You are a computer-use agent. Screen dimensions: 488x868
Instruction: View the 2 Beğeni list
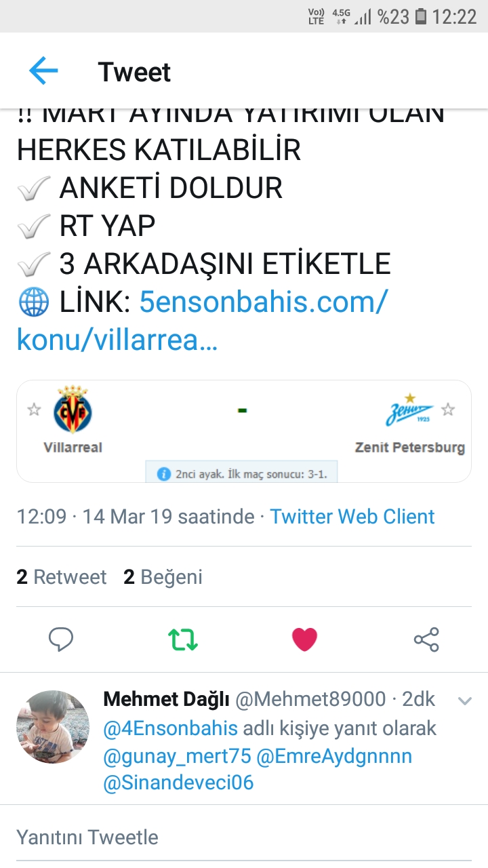tap(163, 577)
